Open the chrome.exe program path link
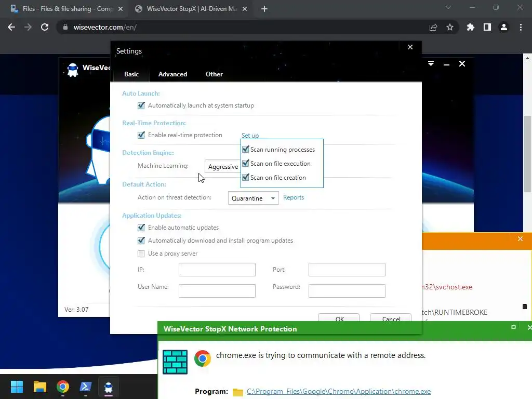This screenshot has width=532, height=399. click(339, 392)
